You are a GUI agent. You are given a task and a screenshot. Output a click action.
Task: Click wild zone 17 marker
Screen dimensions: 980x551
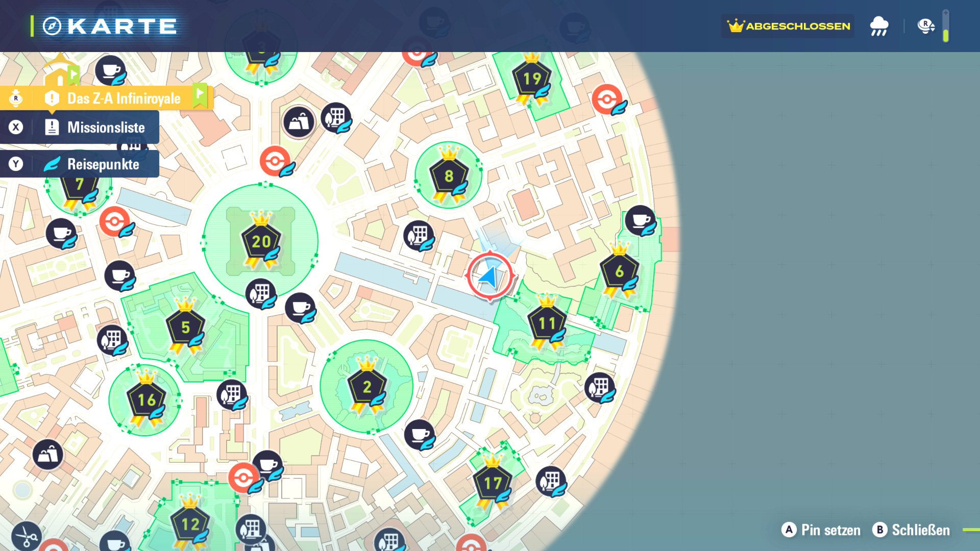pos(493,483)
